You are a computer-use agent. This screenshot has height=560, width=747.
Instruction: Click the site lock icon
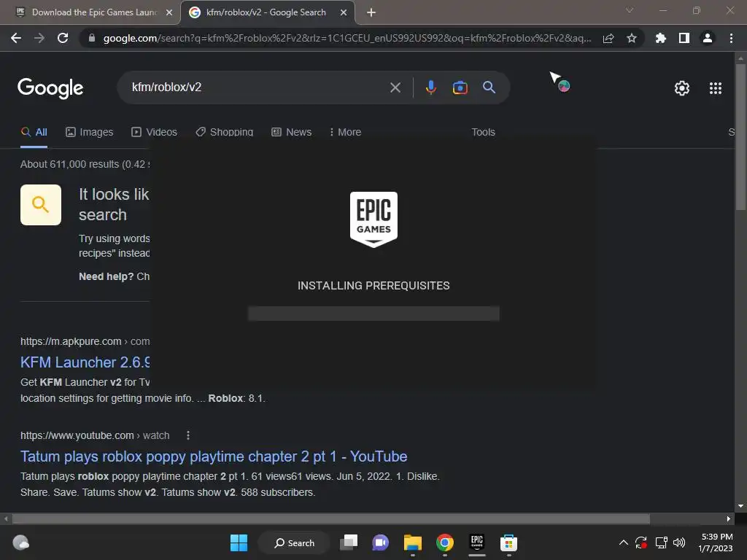92,38
